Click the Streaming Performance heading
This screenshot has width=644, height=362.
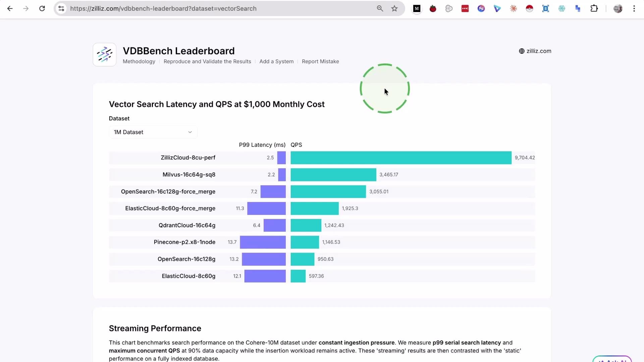point(155,328)
